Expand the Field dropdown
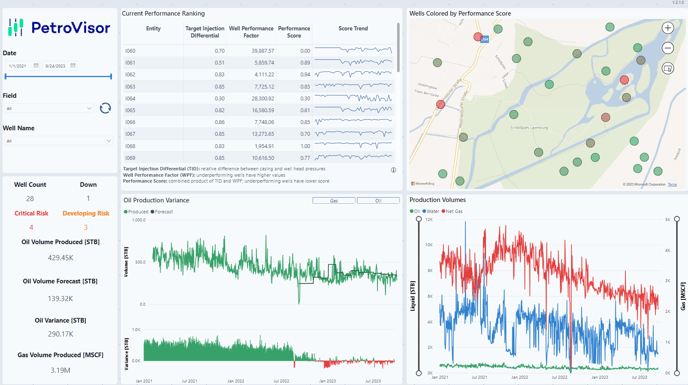This screenshot has width=688, height=385. tap(49, 108)
